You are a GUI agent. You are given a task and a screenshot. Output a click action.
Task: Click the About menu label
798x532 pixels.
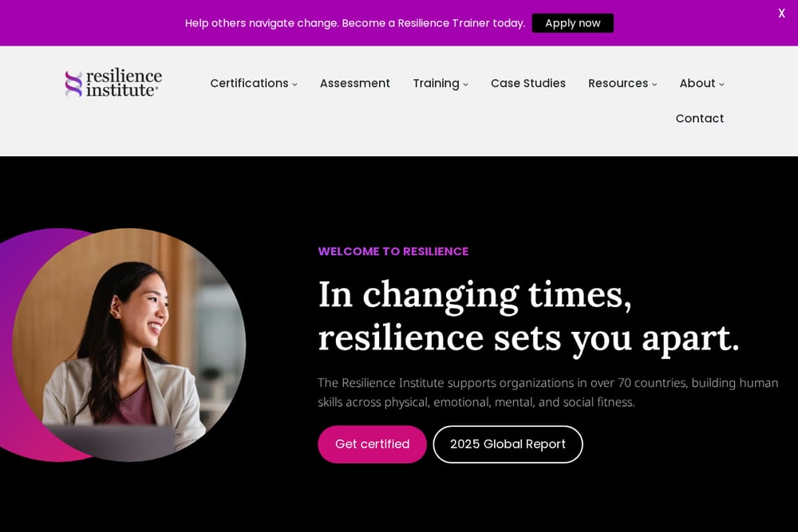pyautogui.click(x=697, y=83)
